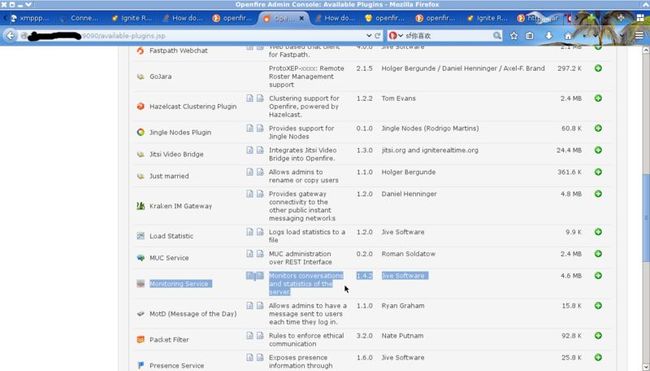650x371 pixels.
Task: Open the changelog icon for Load Statistic
Action: (x=260, y=232)
